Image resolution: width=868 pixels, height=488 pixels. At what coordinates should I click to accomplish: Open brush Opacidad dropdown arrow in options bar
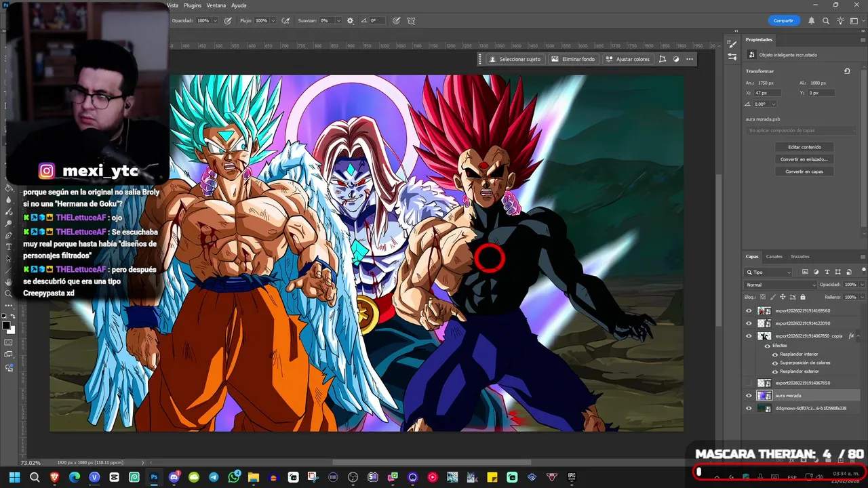(x=215, y=20)
